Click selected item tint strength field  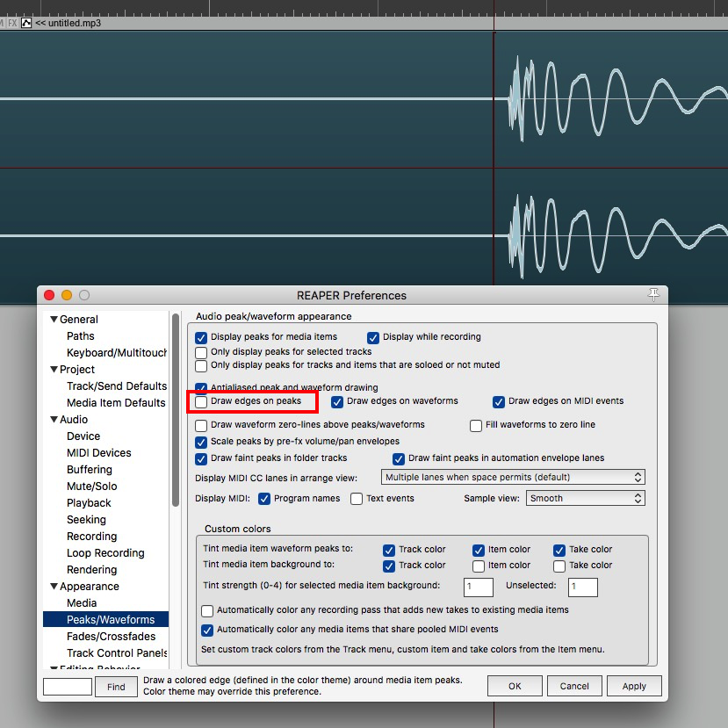[x=479, y=587]
